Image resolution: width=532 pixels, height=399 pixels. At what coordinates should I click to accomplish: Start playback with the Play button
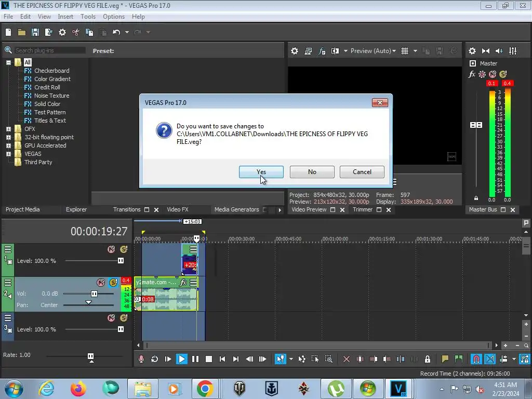click(181, 359)
